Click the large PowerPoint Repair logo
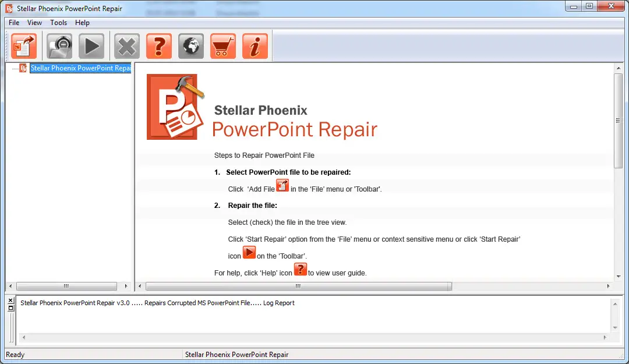The width and height of the screenshot is (629, 364). 176,107
